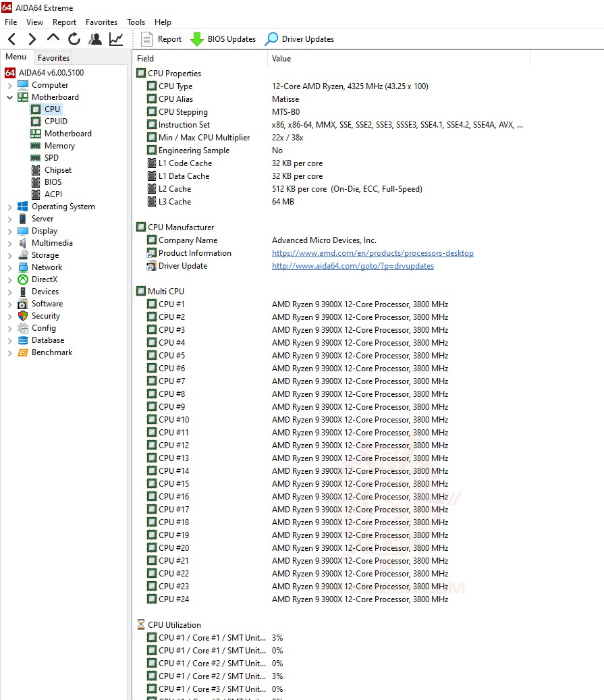Image resolution: width=604 pixels, height=700 pixels.
Task: Expand the Server node
Action: coord(10,219)
